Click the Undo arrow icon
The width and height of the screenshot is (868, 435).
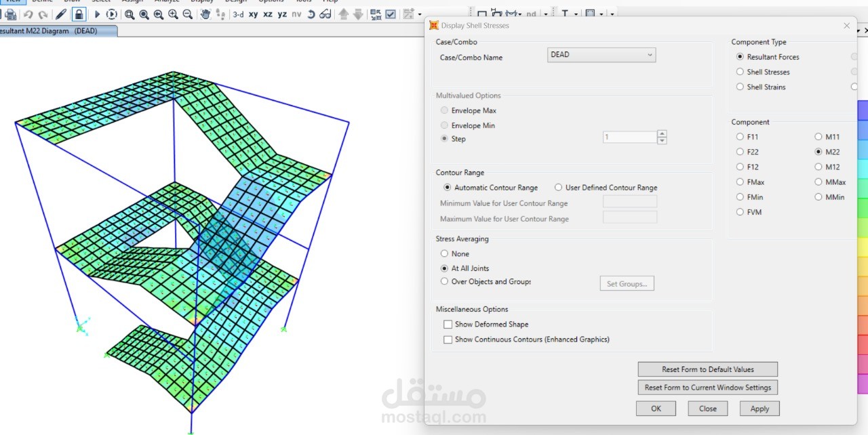[x=28, y=14]
